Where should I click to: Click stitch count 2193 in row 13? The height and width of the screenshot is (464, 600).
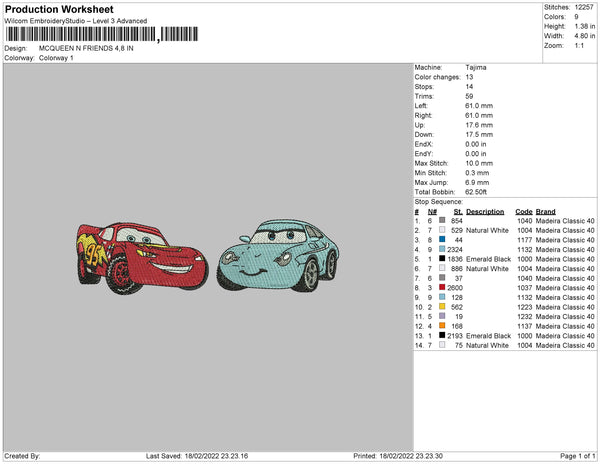click(x=455, y=335)
